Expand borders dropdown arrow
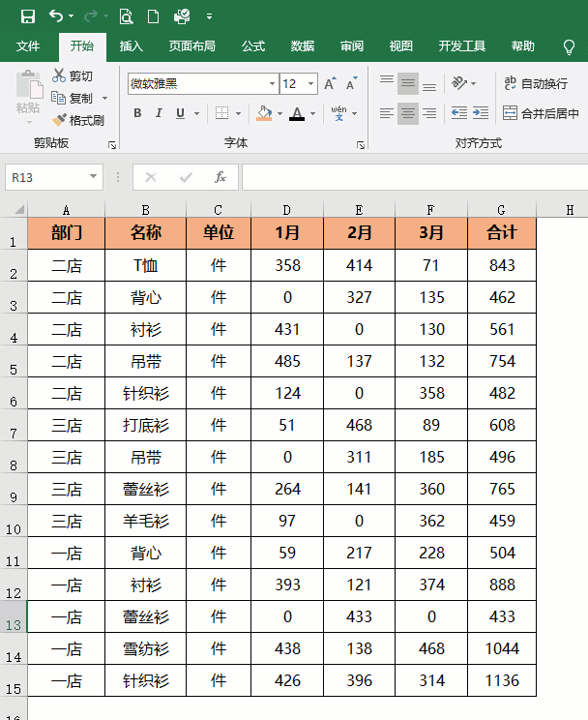Screen dimensions: 588x720 pos(238,113)
